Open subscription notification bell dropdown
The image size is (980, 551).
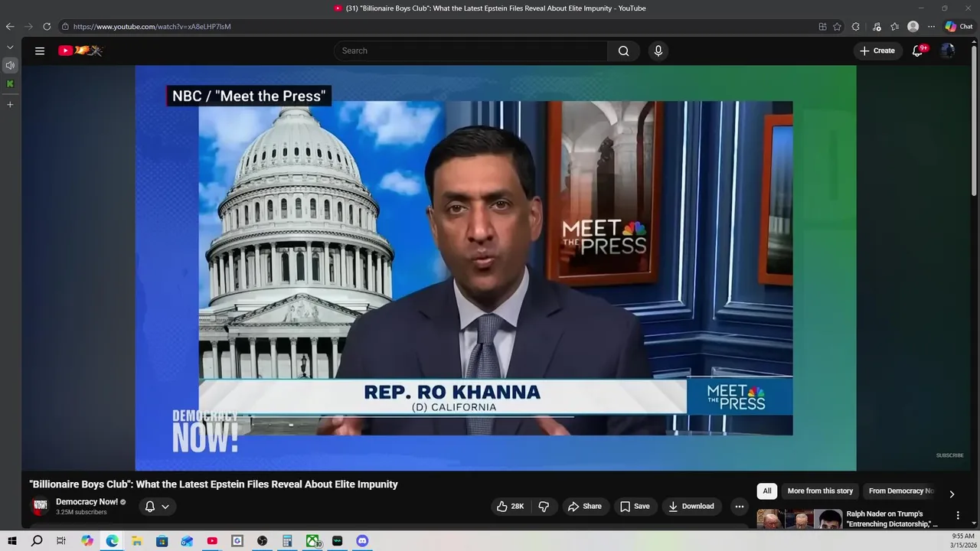tap(157, 506)
